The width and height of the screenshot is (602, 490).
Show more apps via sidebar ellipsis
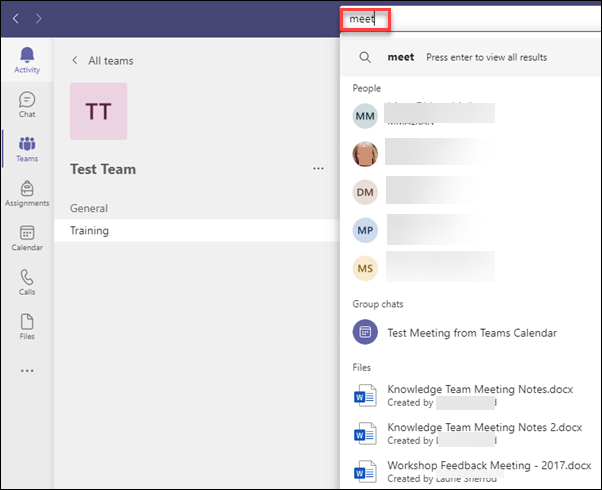(x=27, y=371)
